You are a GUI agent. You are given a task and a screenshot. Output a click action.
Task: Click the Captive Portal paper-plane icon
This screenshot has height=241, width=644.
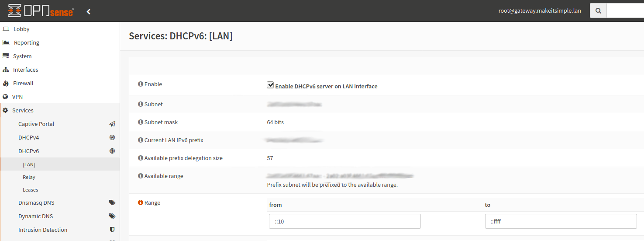112,124
